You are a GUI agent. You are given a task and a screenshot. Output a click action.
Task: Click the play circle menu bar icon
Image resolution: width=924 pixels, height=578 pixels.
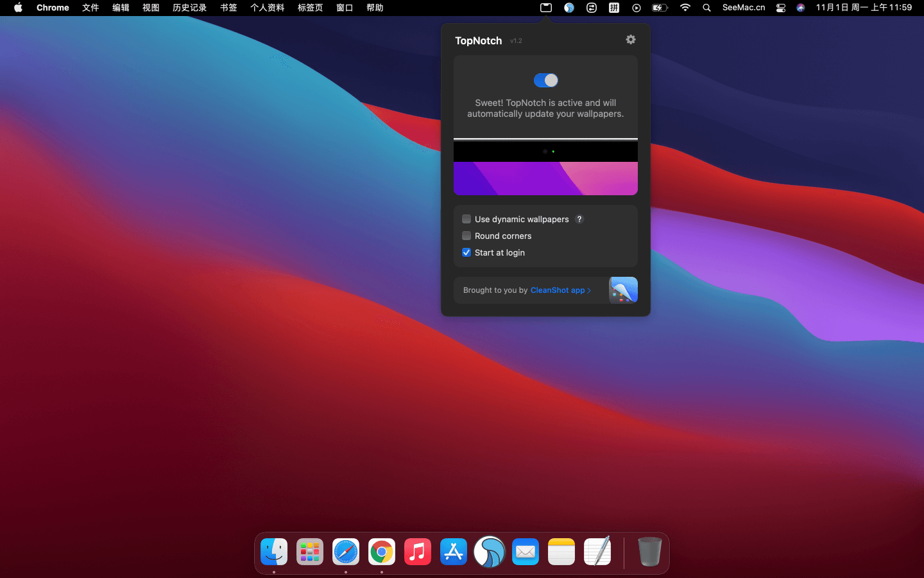637,8
